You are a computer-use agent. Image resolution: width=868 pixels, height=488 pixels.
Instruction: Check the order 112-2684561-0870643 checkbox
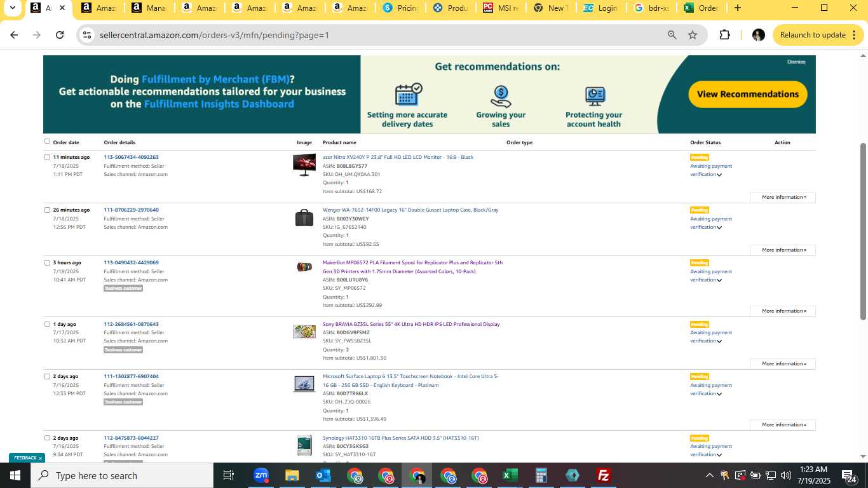pyautogui.click(x=47, y=324)
